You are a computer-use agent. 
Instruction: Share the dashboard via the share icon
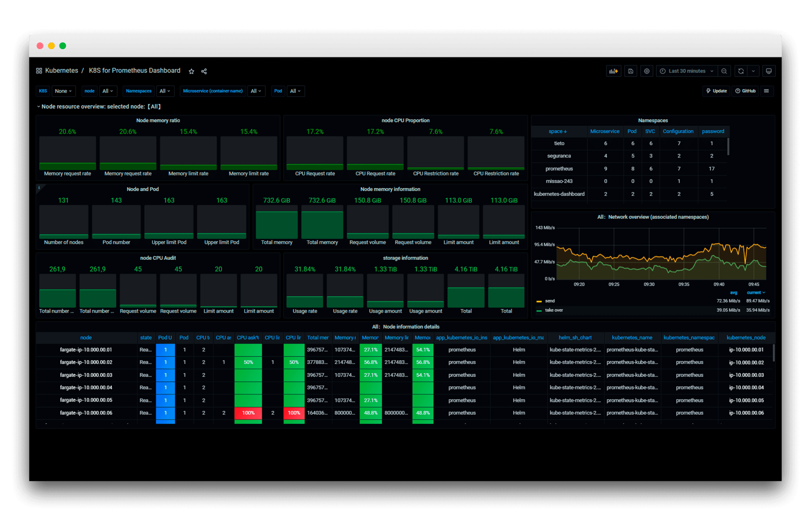pyautogui.click(x=204, y=71)
